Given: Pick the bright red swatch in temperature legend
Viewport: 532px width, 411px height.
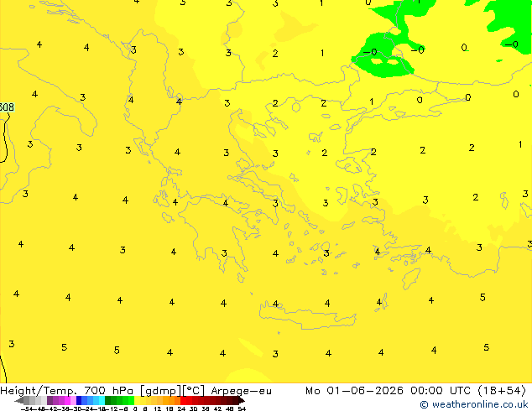Looking at the screenshot, I should [x=183, y=400].
